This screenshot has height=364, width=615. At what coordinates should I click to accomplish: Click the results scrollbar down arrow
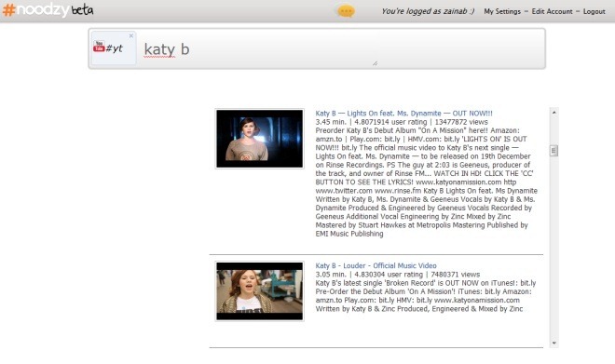553,343
